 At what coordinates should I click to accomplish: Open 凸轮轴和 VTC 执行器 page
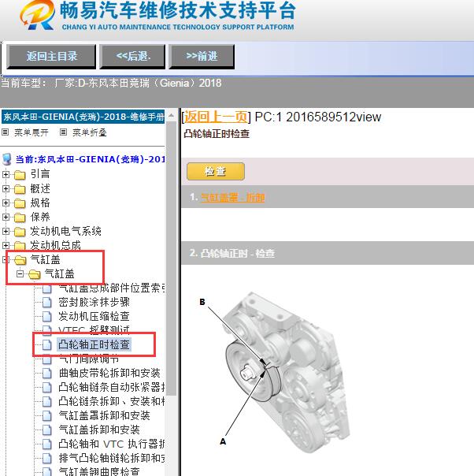(111, 444)
